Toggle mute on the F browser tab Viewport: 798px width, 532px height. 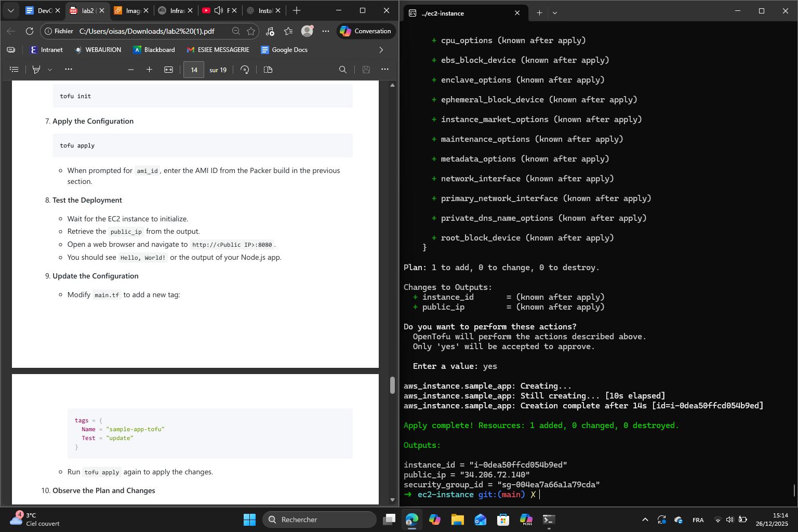pyautogui.click(x=219, y=10)
